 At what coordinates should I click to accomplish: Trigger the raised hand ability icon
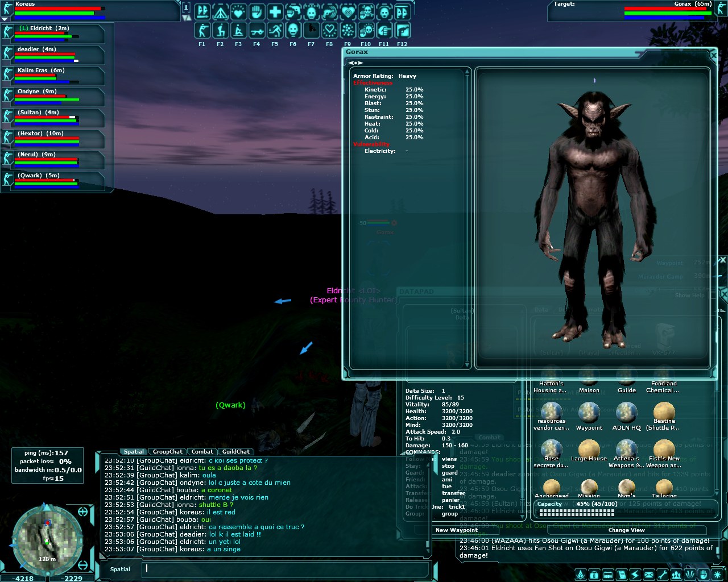(257, 12)
